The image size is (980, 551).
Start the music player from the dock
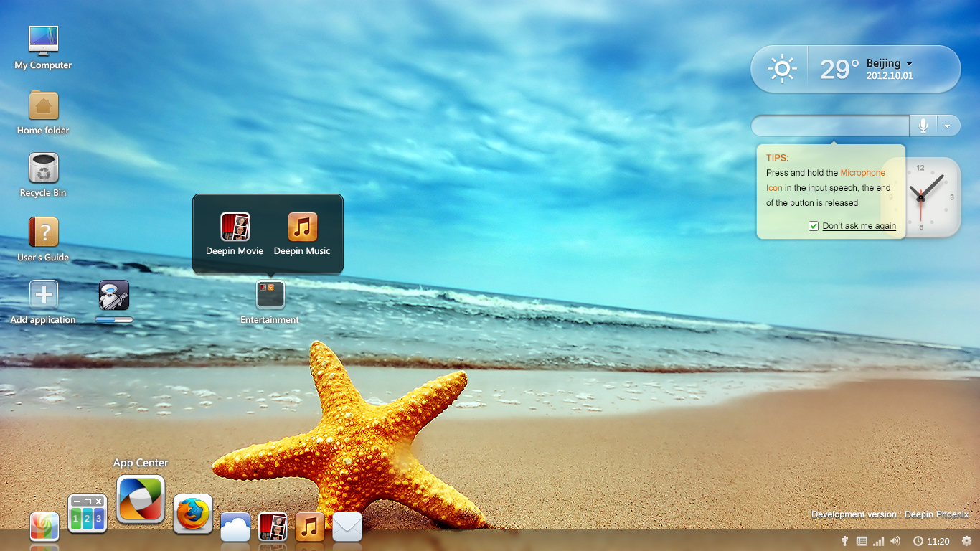click(x=310, y=527)
